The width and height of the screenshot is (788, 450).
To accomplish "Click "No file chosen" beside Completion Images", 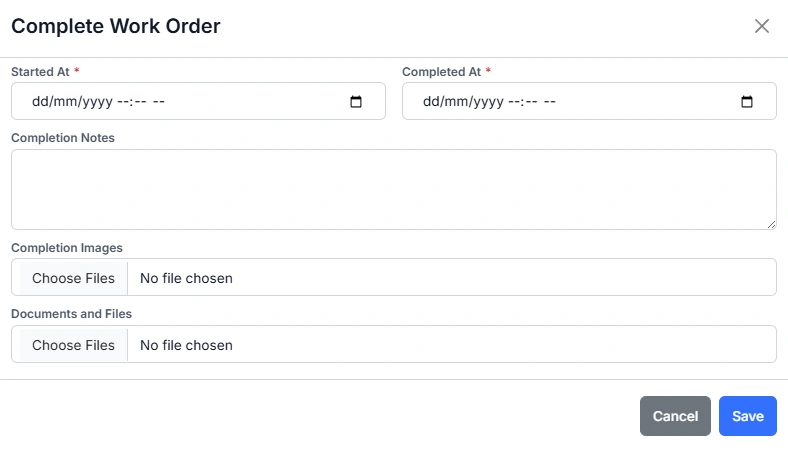I will point(186,278).
